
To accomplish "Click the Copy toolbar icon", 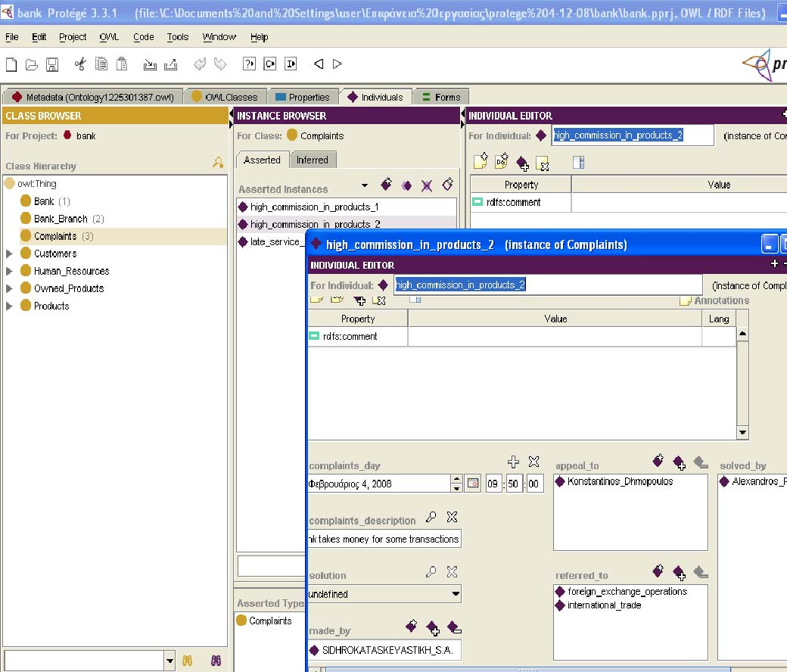I will coord(101,64).
